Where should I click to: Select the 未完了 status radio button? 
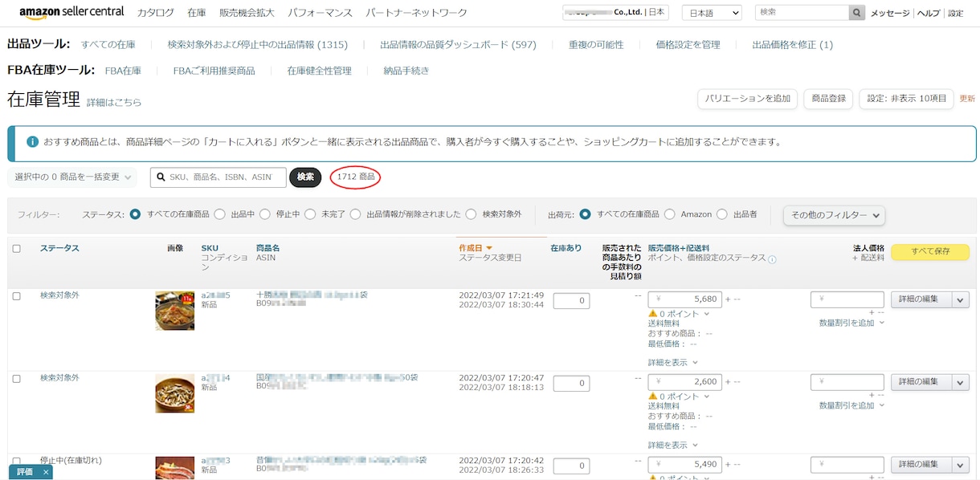click(309, 214)
